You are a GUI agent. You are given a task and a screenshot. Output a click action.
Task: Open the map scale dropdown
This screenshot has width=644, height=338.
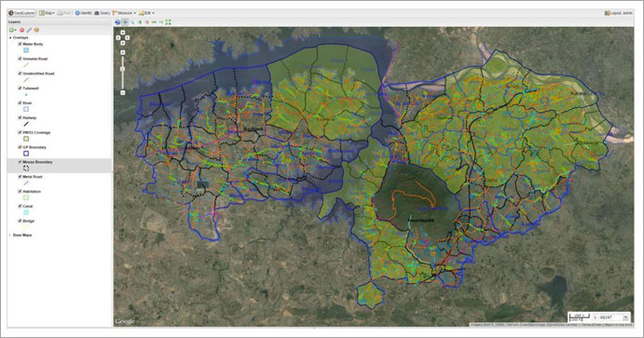coord(625,318)
